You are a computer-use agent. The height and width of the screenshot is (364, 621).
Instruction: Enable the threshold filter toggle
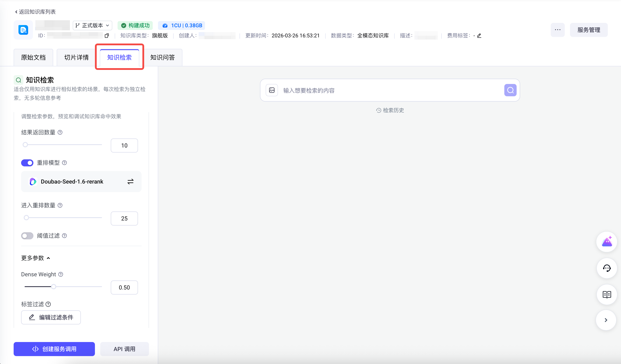pyautogui.click(x=27, y=236)
